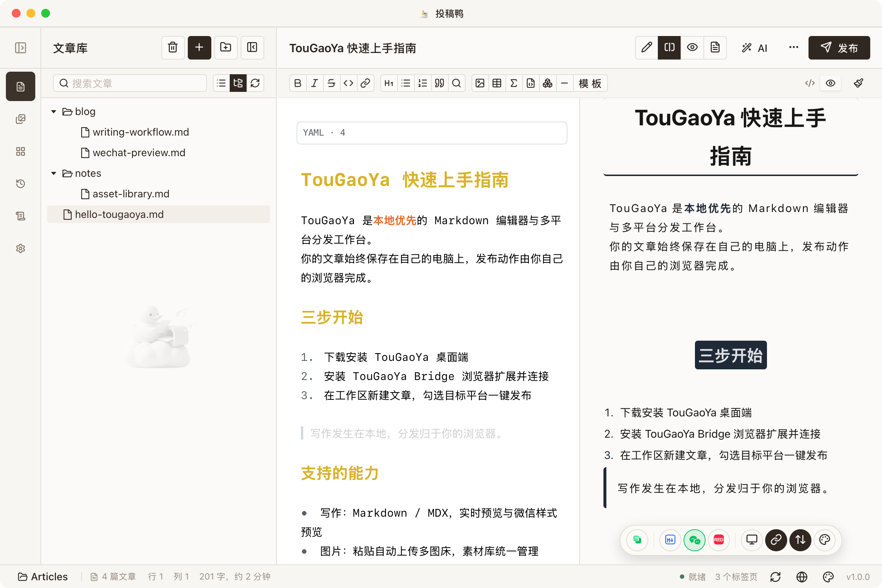Delete the article with the trash icon

click(173, 48)
